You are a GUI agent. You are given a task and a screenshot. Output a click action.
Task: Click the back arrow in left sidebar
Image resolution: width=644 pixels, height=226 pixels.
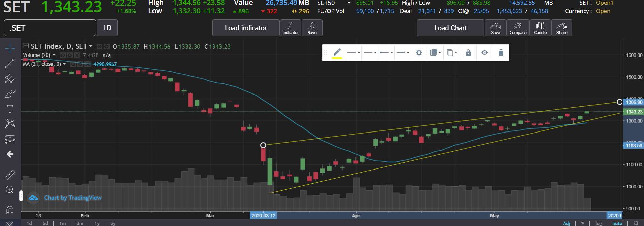[10, 154]
